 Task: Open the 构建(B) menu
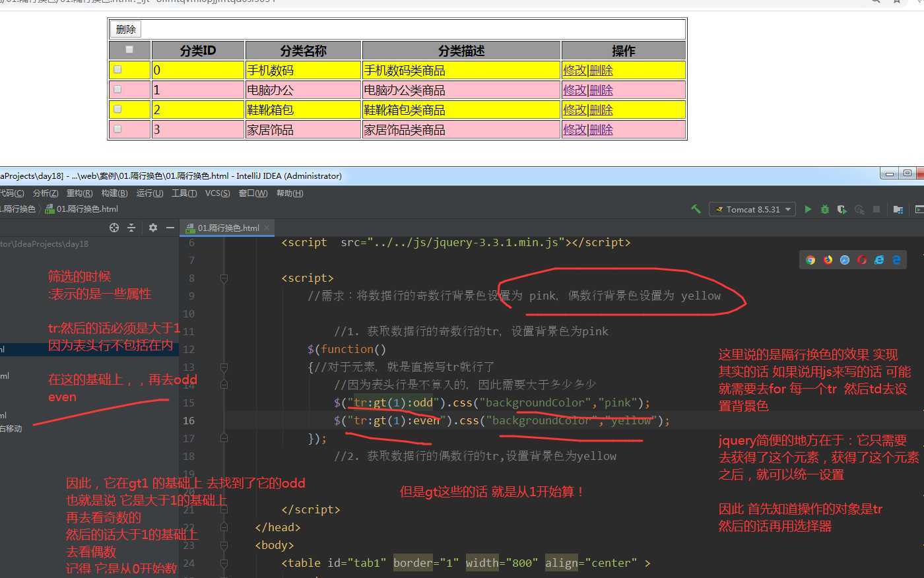pos(115,193)
